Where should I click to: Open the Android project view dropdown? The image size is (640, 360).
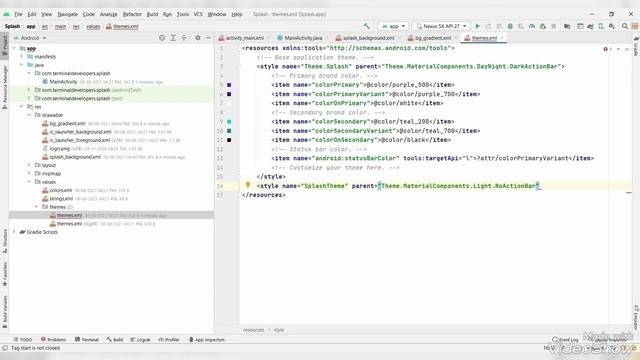30,38
